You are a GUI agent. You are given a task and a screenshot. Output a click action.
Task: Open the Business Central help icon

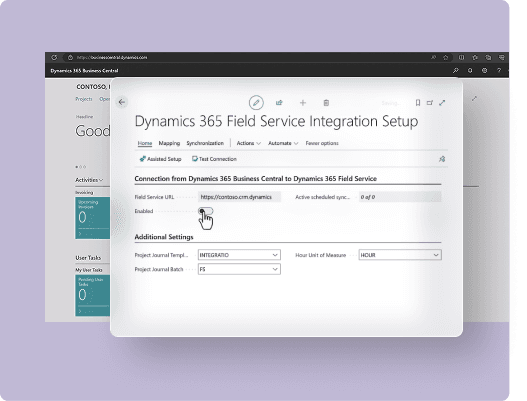pyautogui.click(x=499, y=71)
